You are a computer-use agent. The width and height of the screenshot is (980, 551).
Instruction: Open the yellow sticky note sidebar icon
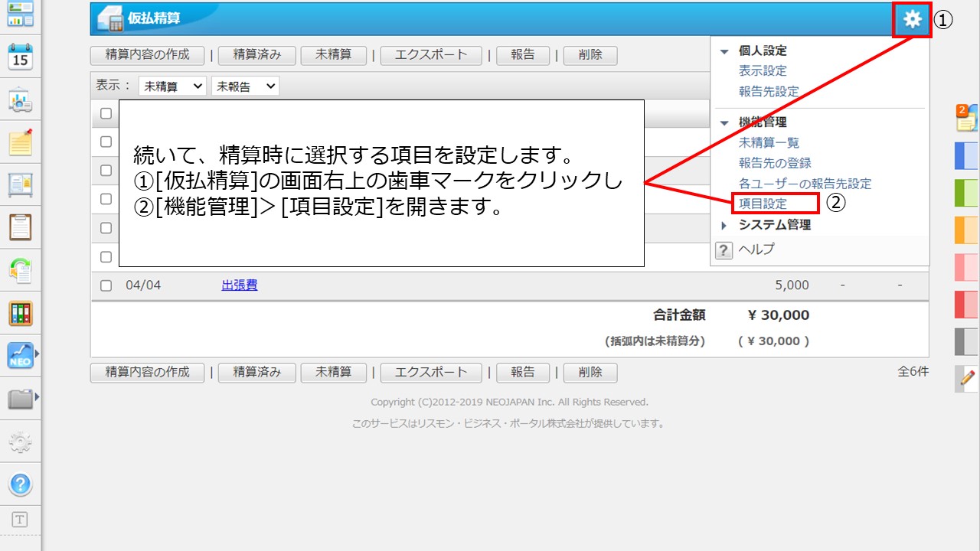click(20, 142)
